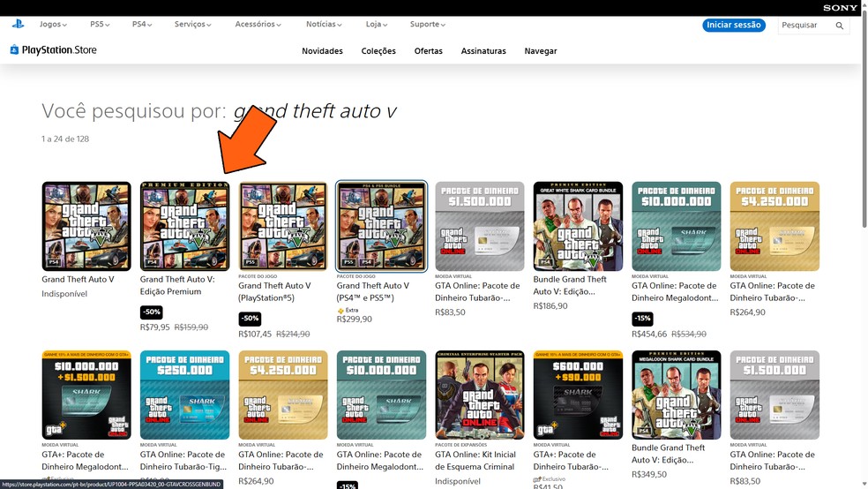868x489 pixels.
Task: Open the $1.500.000 shark card at R$83,50 in top row
Action: click(x=479, y=226)
